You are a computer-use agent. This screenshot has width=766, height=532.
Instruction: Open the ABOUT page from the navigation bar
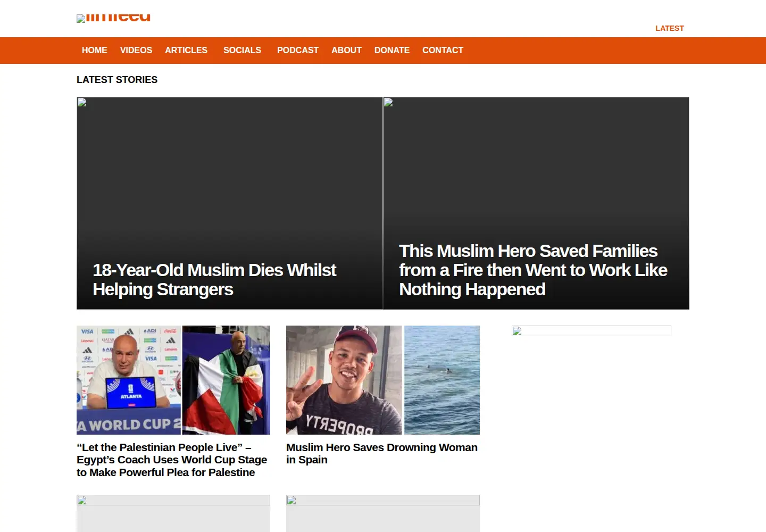(x=346, y=50)
